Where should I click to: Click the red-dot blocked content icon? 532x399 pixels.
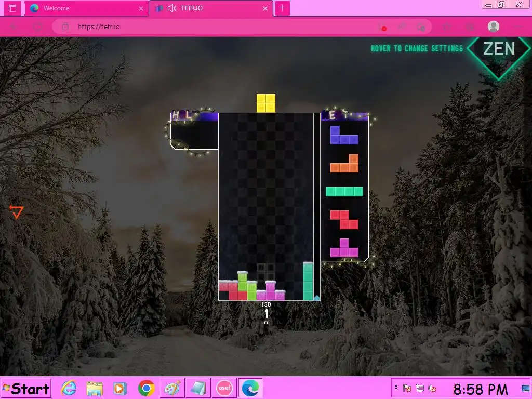[383, 27]
